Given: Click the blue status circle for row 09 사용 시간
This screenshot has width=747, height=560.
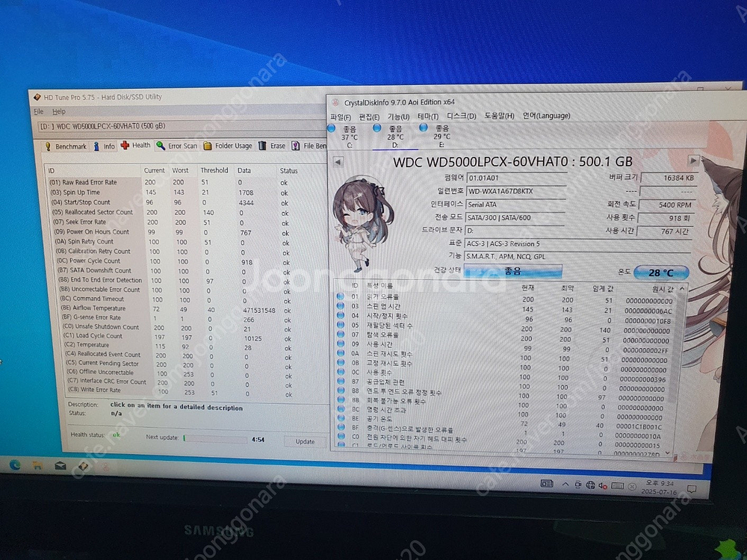Looking at the screenshot, I should click(x=341, y=343).
